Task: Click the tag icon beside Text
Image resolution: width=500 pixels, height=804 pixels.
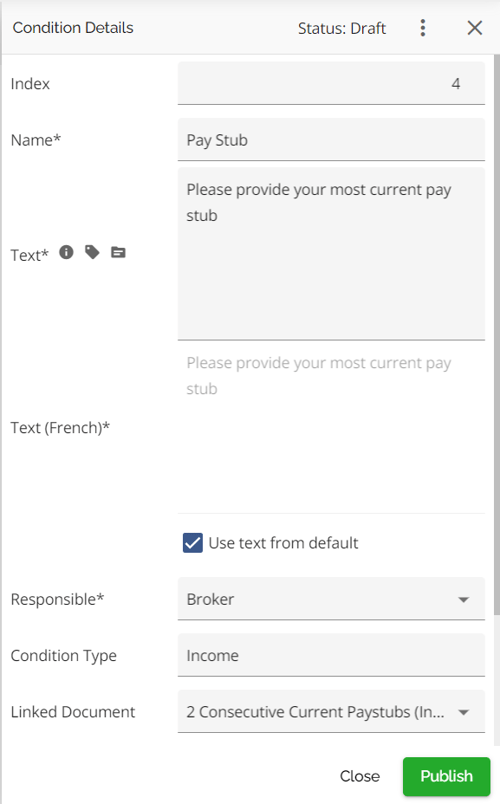Action: click(92, 252)
